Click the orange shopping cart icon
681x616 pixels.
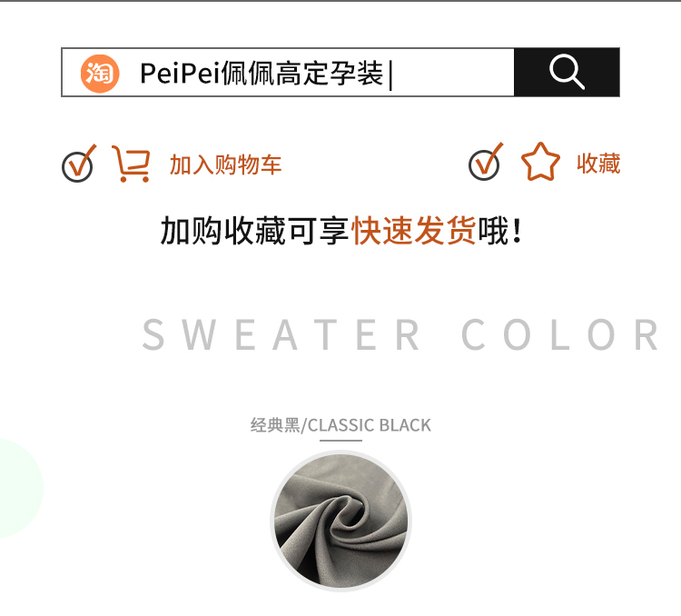[x=131, y=164]
